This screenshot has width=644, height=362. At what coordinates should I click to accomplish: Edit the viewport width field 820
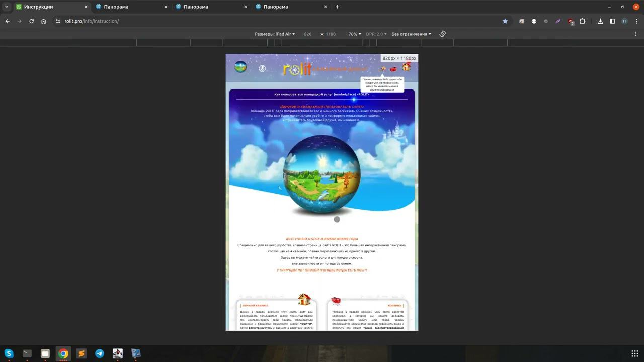(x=308, y=34)
